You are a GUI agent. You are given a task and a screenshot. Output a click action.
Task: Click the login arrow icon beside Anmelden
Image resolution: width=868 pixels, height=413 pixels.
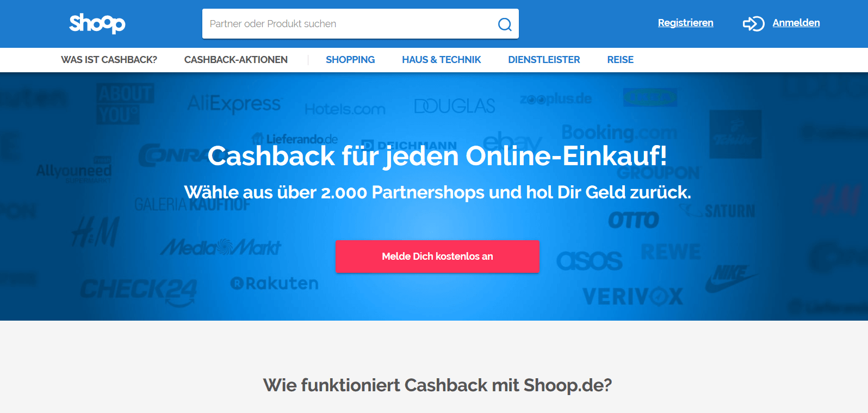tap(754, 23)
